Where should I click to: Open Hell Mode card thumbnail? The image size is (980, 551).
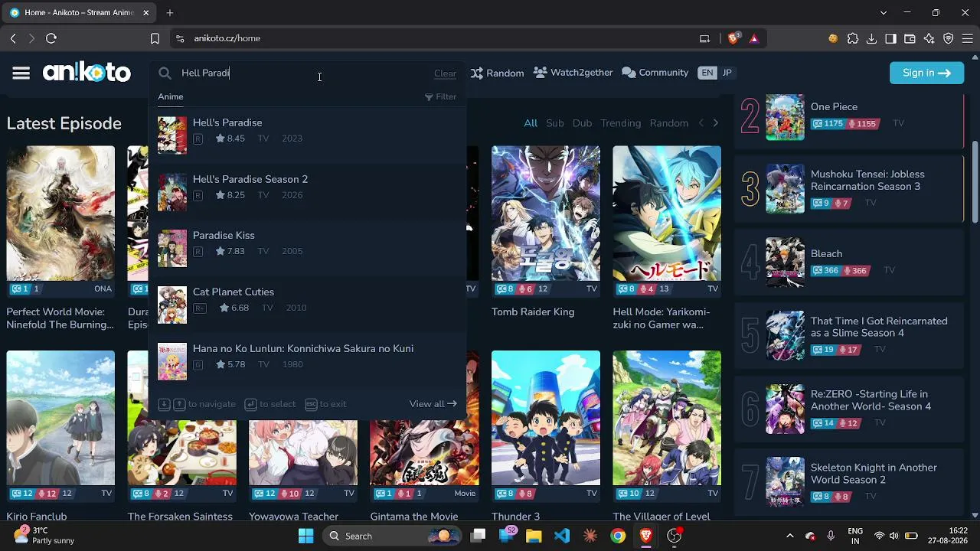[x=667, y=214]
